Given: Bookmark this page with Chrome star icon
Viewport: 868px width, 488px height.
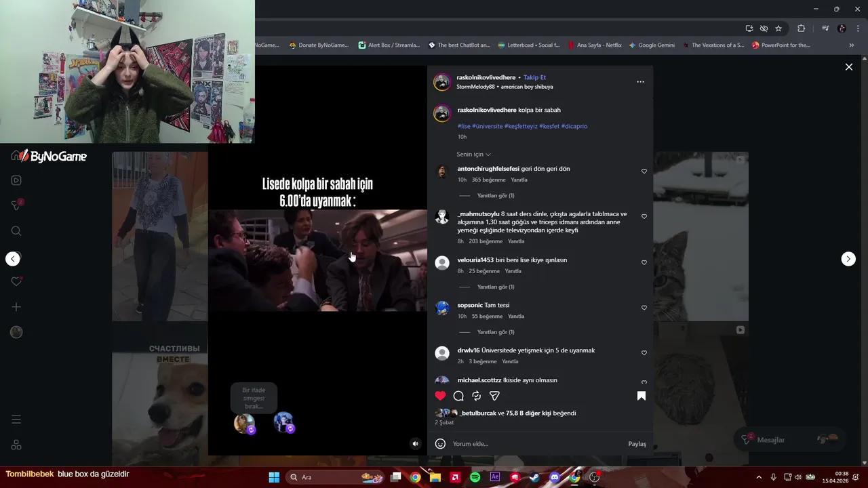Looking at the screenshot, I should coord(778,28).
